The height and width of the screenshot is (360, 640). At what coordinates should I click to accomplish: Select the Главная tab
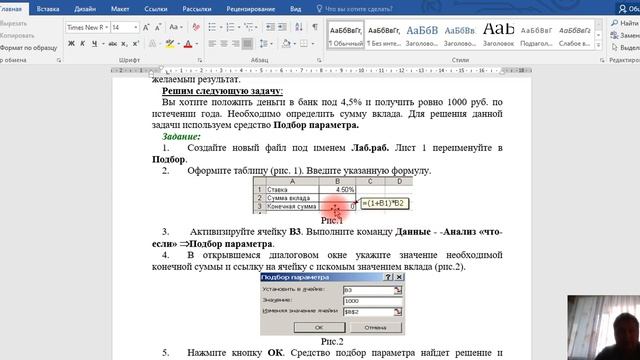tap(11, 9)
